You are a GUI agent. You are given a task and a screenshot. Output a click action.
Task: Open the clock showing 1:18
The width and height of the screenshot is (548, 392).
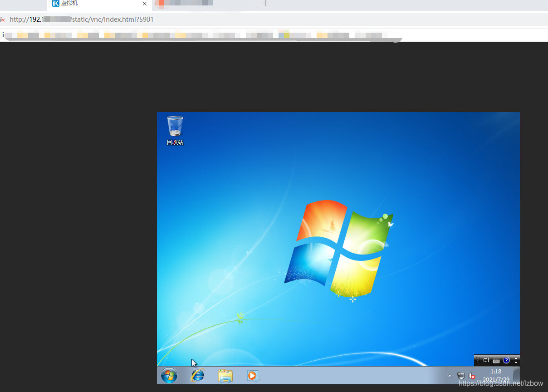click(496, 376)
